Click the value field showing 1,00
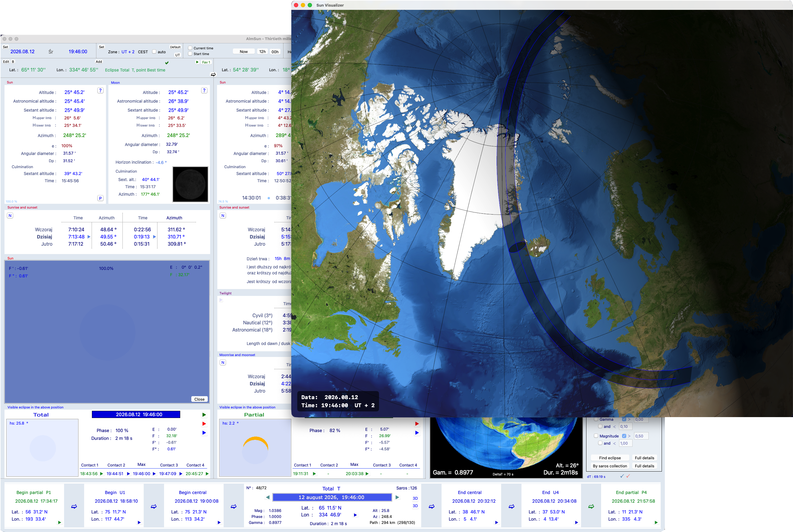This screenshot has height=532, width=793. click(625, 443)
